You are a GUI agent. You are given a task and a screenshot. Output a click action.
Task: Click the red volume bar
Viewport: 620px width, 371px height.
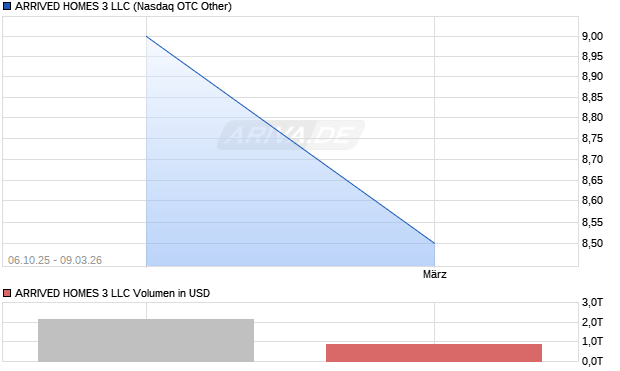tap(434, 353)
